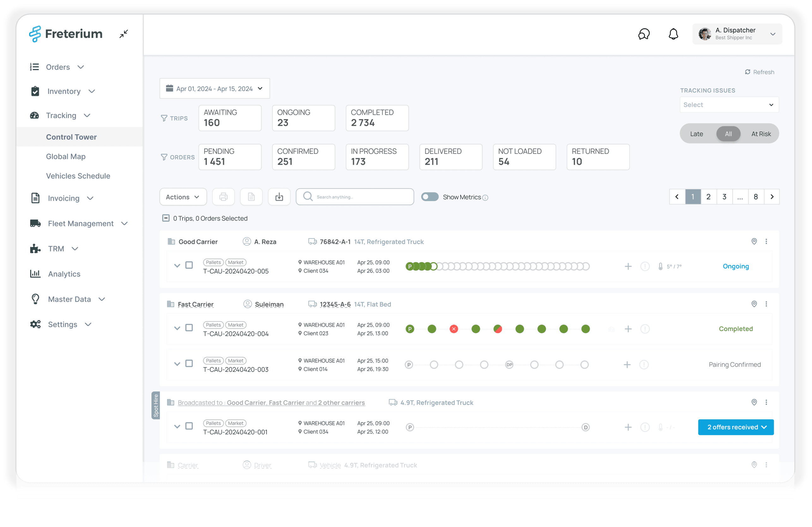Open three-dot menu for Fast Carrier trip

pos(766,304)
